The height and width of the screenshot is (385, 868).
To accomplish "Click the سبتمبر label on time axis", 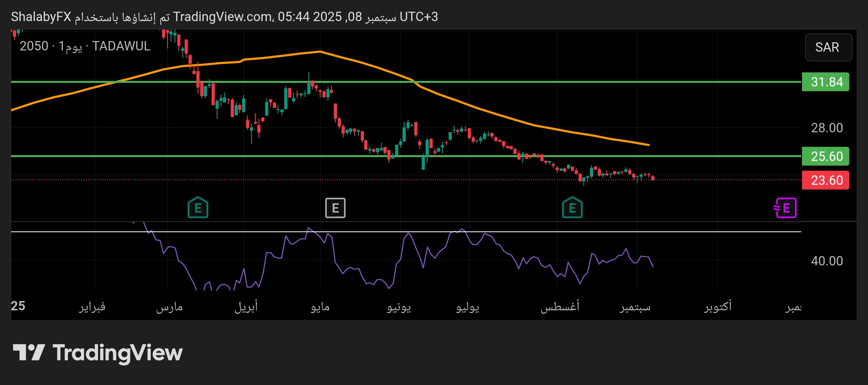I will tap(635, 307).
